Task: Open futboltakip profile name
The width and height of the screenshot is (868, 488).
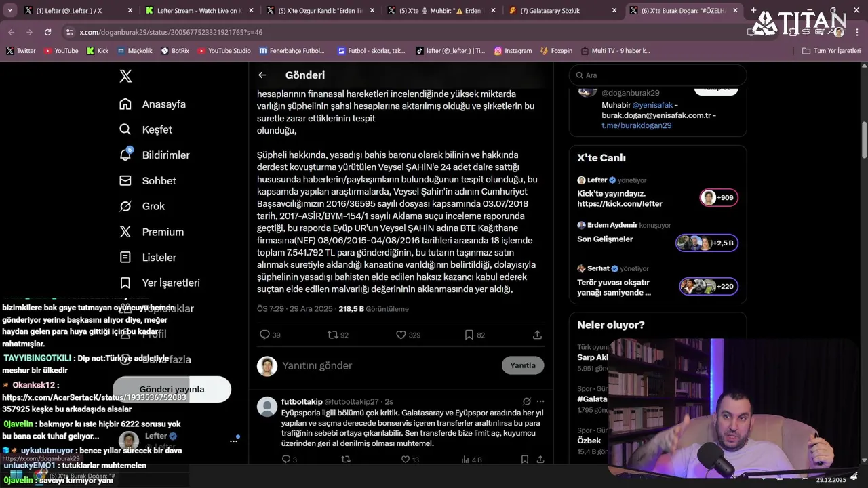Action: [301, 401]
